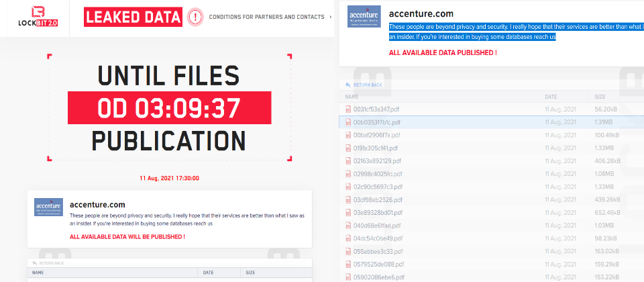Open file name 0031cf53a347.pdf
The height and width of the screenshot is (282, 644).
point(376,109)
